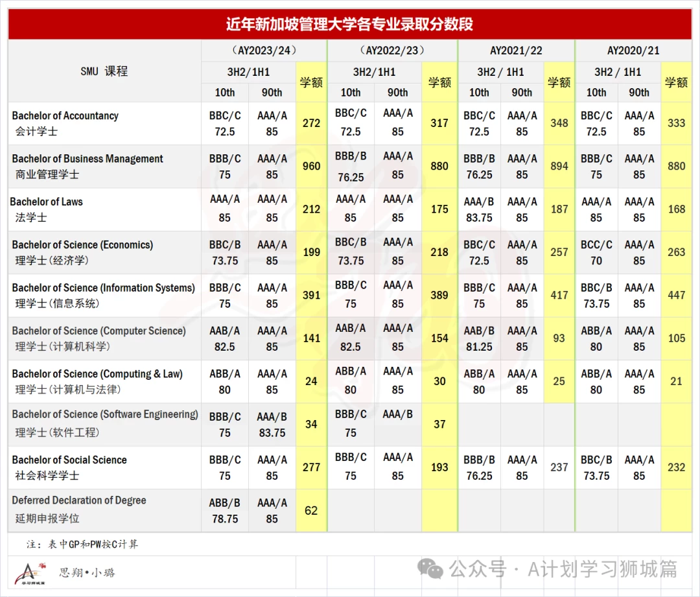
Task: Select Information Systems quota 391
Action: pyautogui.click(x=311, y=295)
